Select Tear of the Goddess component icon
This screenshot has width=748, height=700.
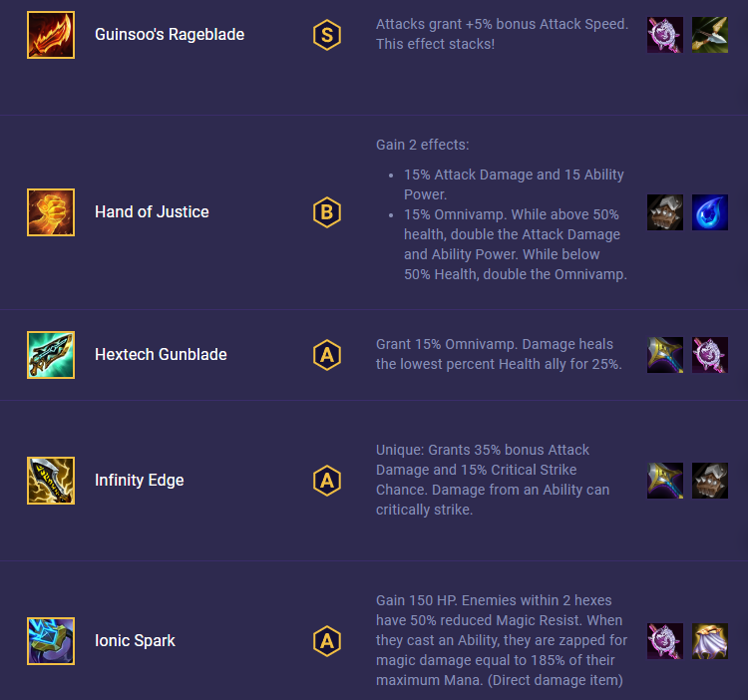[710, 212]
